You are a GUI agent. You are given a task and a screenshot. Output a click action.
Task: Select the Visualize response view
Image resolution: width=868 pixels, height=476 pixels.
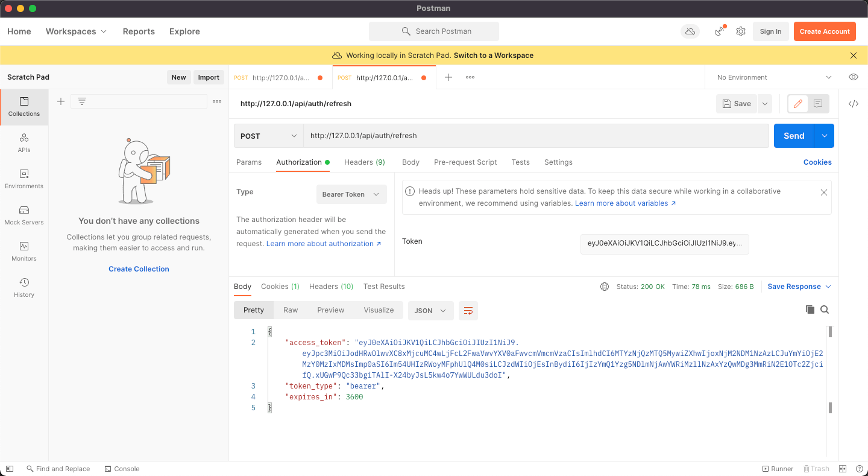point(379,310)
